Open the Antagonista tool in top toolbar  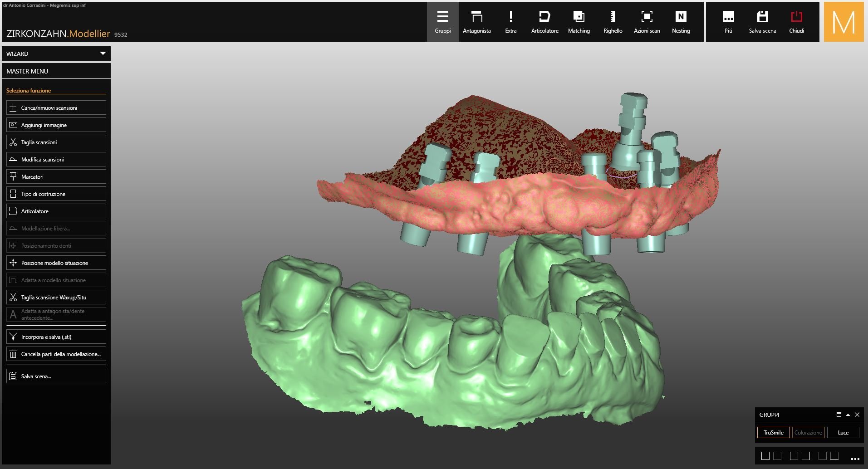[476, 22]
